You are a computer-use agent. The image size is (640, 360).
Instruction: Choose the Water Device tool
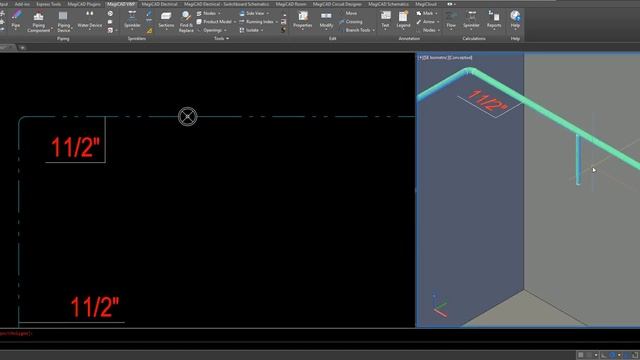coord(89,19)
